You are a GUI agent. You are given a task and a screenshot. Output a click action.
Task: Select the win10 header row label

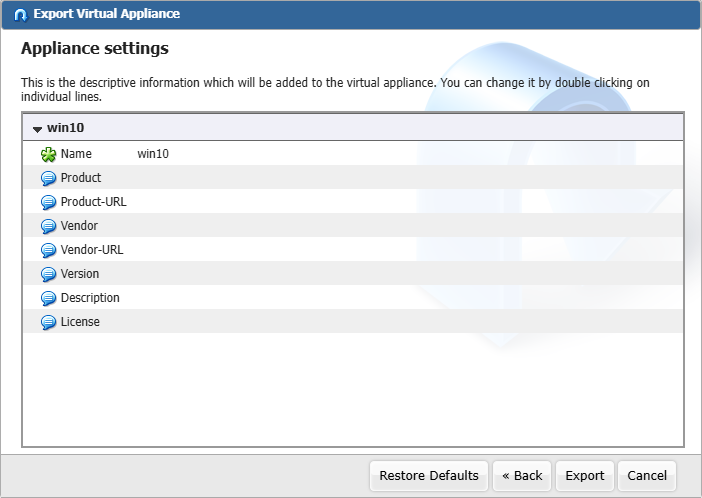[x=65, y=128]
